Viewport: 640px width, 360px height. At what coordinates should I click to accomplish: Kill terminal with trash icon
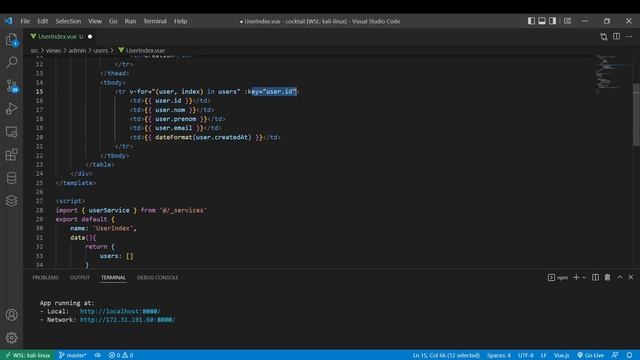coord(607,278)
